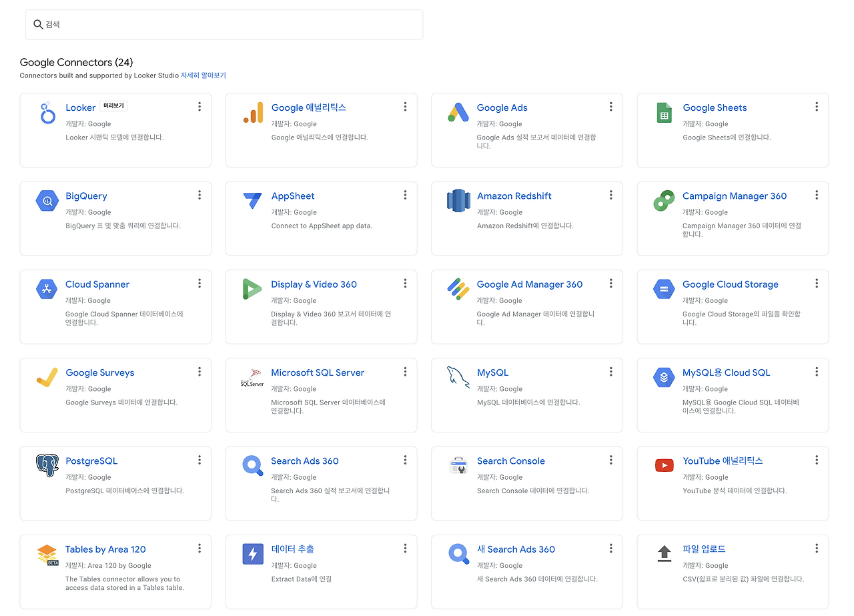Select the Google 애널리틱스 connector title
The image size is (854, 616).
click(309, 107)
